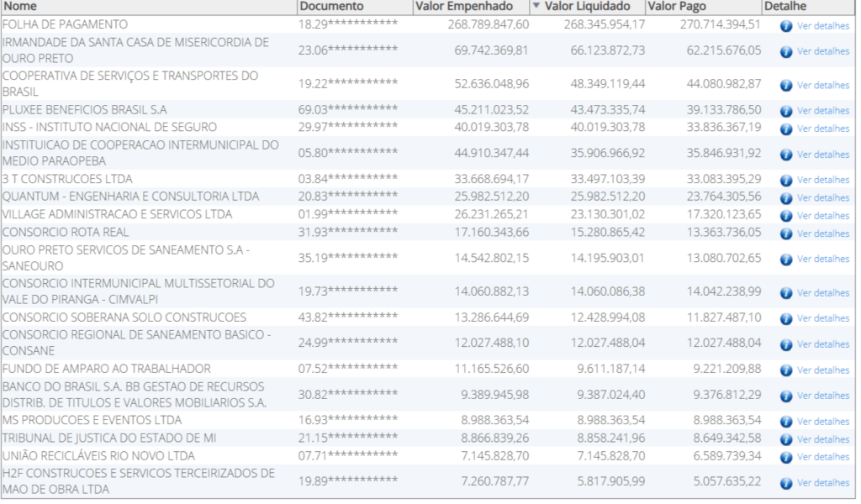Select name INSS - INSTITUTO NACIONAL DE SEGURO
The image size is (861, 504).
(x=110, y=127)
